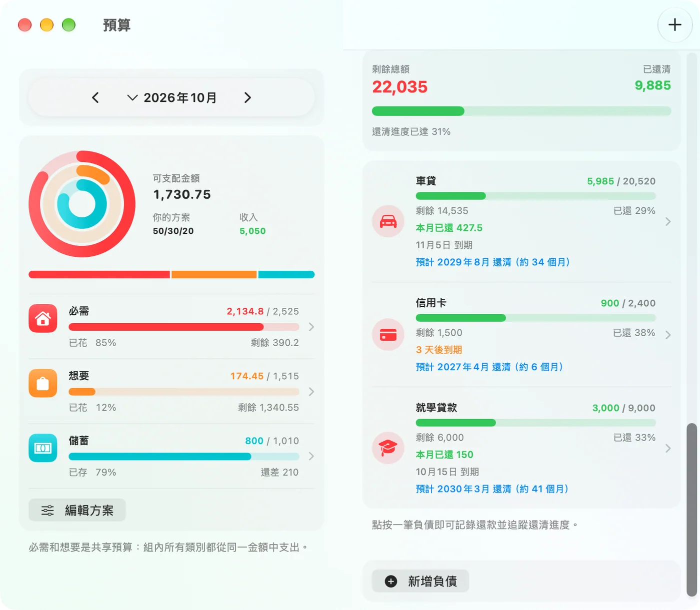Viewport: 700px width, 610px height.
Task: Click the 預計 2027年4月 還清 link
Action: (x=490, y=367)
